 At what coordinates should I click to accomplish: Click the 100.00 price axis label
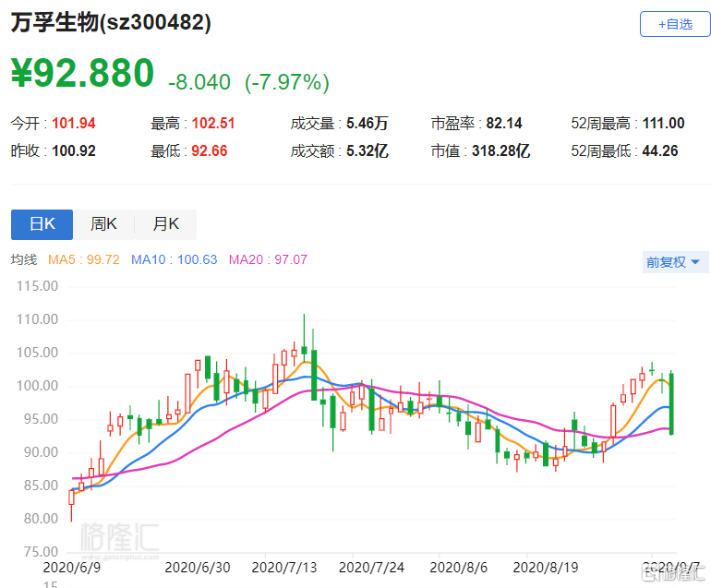click(37, 386)
